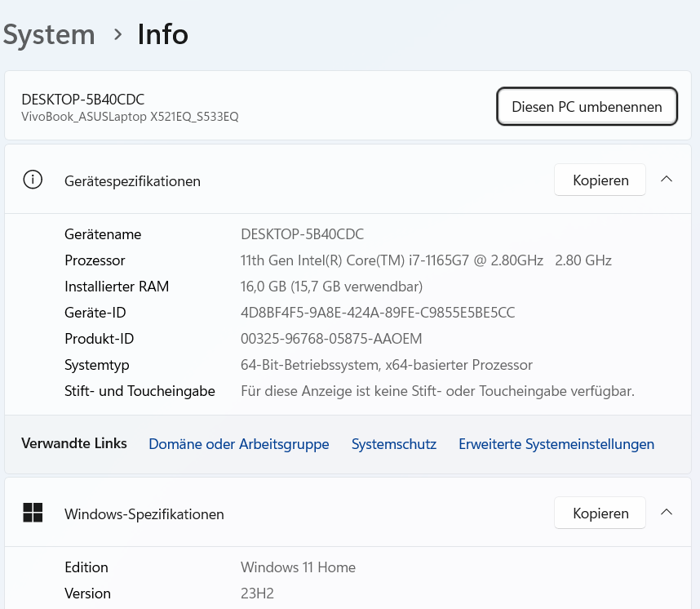Copy device specs with Kopieren button

tap(600, 180)
